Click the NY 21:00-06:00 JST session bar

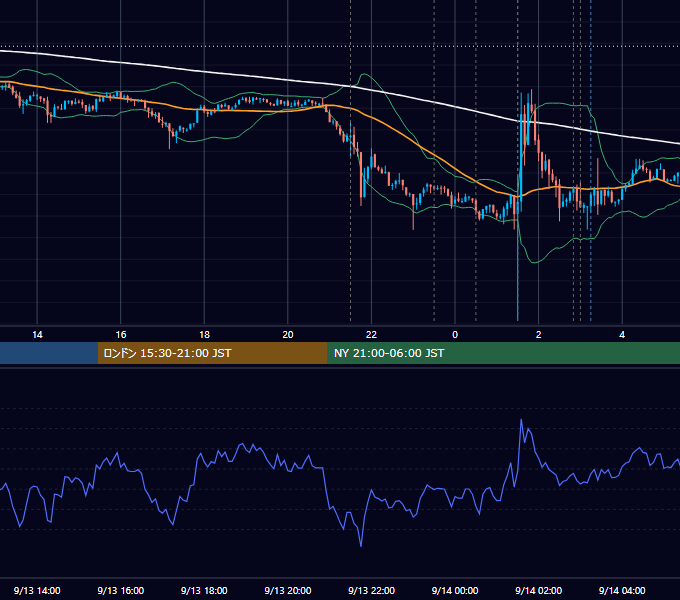pyautogui.click(x=503, y=353)
